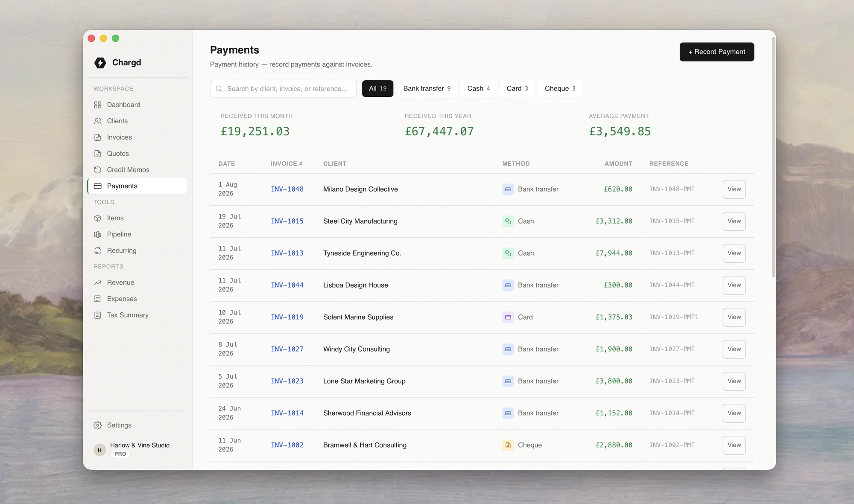Click the Expenses receipt icon
Image resolution: width=854 pixels, height=504 pixels.
point(98,299)
